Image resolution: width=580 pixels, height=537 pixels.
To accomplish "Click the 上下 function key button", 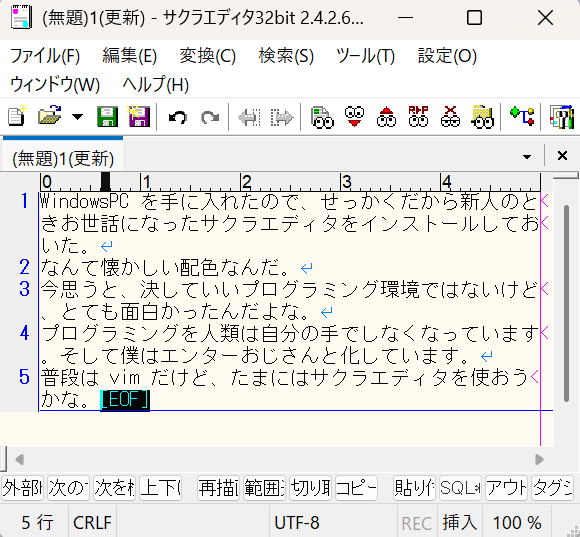I will coord(160,488).
